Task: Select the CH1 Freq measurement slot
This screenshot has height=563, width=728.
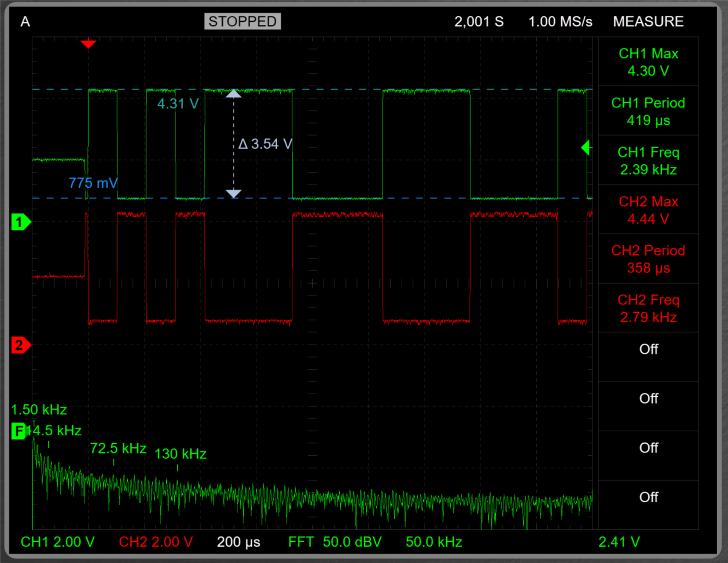Action: tap(648, 160)
